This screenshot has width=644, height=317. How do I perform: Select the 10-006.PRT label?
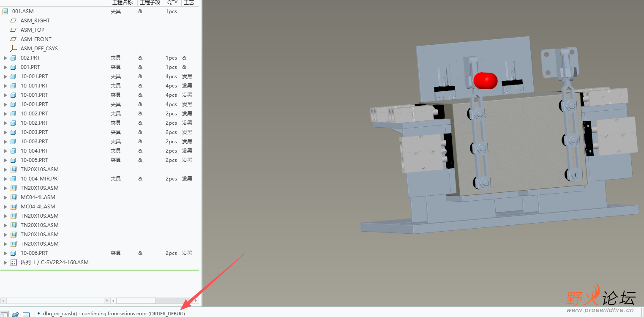(34, 253)
